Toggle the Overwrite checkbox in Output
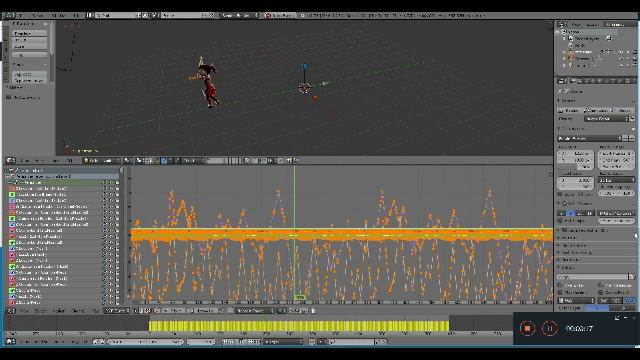This screenshot has width=640, height=360. click(560, 285)
